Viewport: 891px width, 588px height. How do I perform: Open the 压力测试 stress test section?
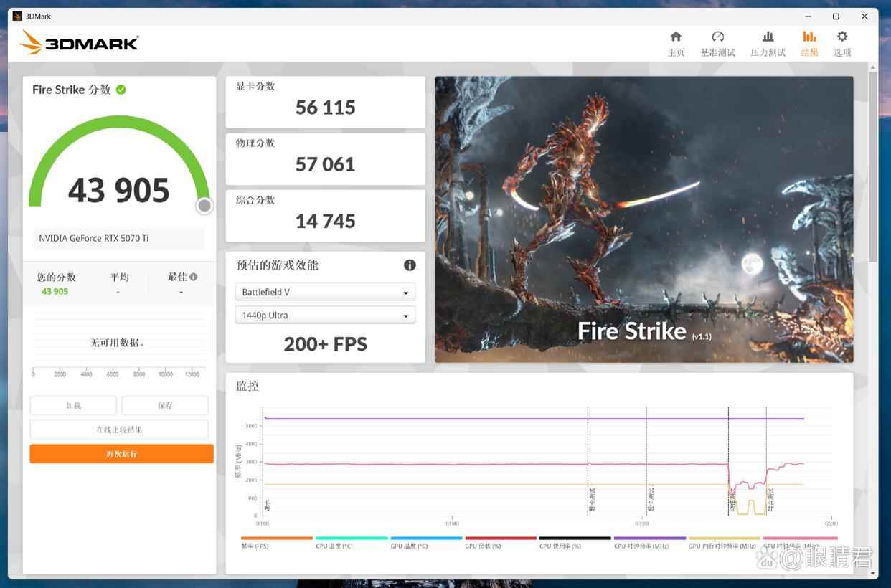pos(768,44)
